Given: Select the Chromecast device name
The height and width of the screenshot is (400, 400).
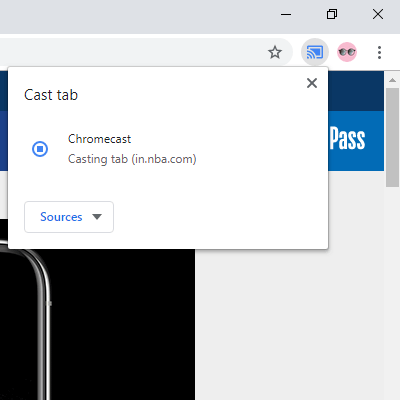Looking at the screenshot, I should coord(99,139).
